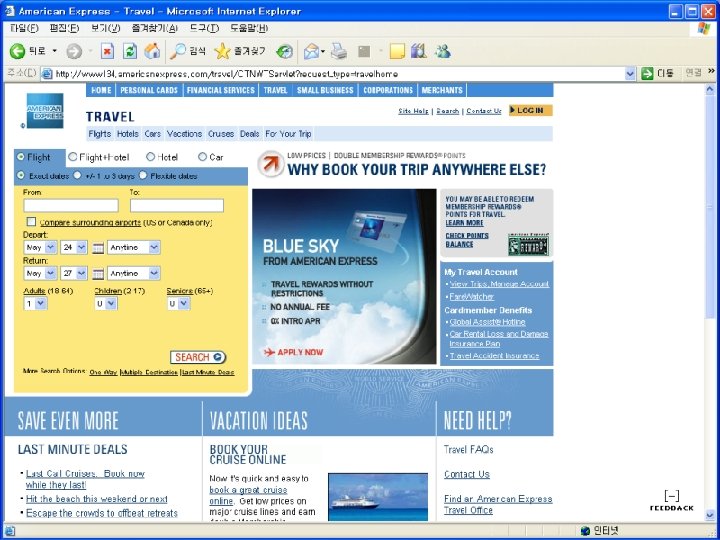Select the Car radio button

coord(202,157)
